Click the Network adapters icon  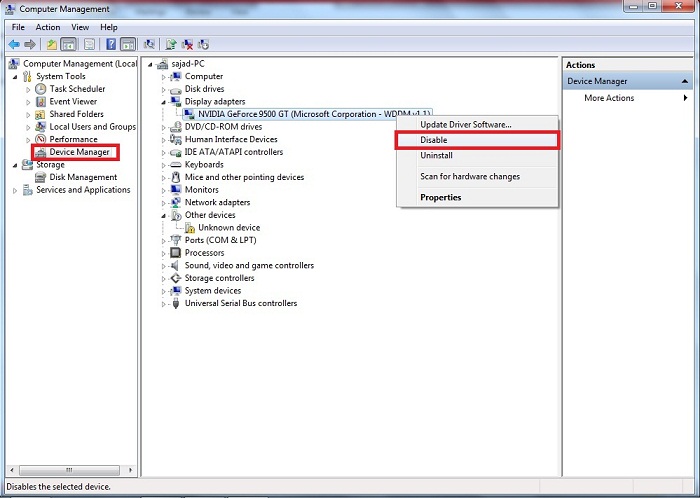tap(176, 202)
